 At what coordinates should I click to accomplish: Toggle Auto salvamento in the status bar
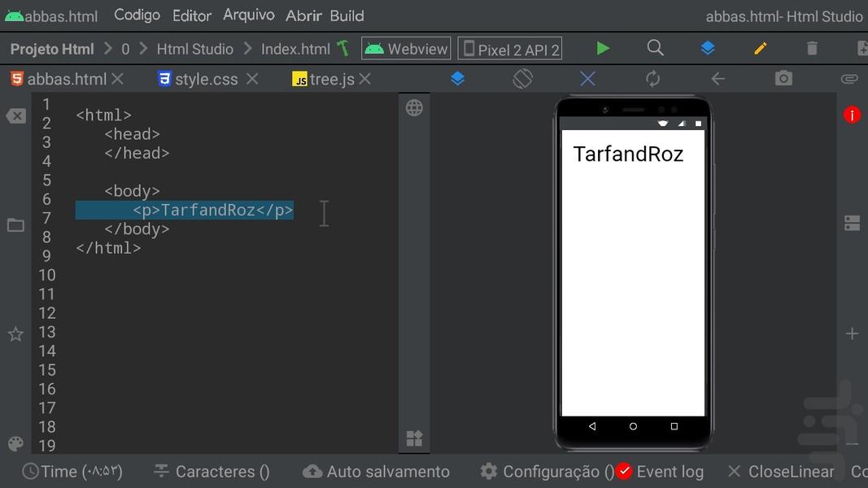coord(376,471)
